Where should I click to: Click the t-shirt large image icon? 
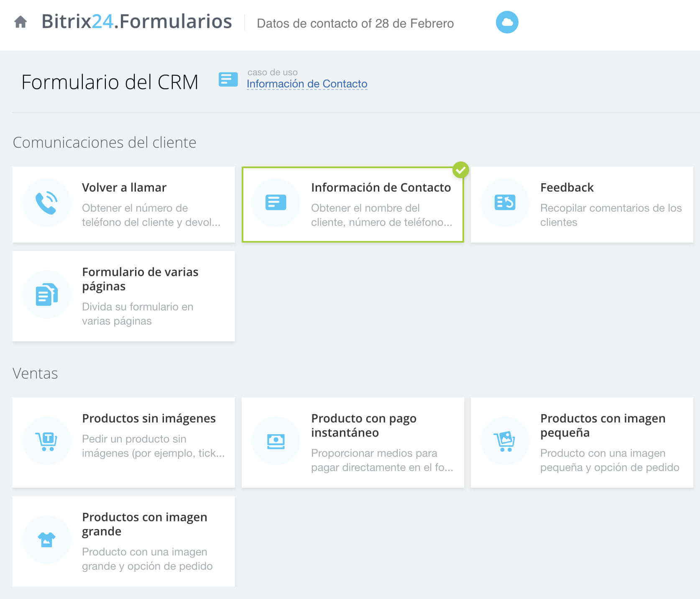tap(46, 540)
